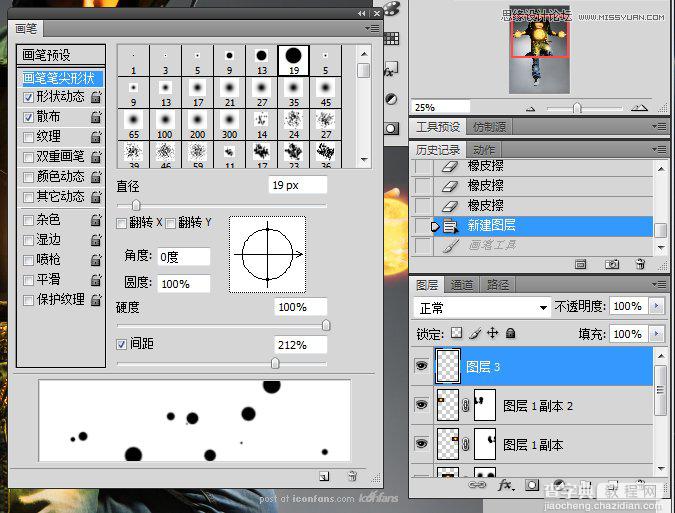
Task: Click the lock icon beside 双重画笔
Action: coord(96,157)
